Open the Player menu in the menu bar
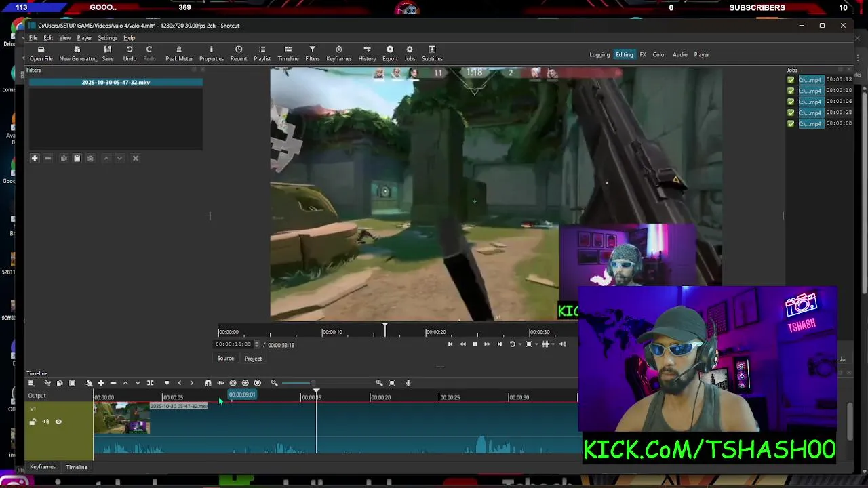The height and width of the screenshot is (488, 868). (85, 38)
